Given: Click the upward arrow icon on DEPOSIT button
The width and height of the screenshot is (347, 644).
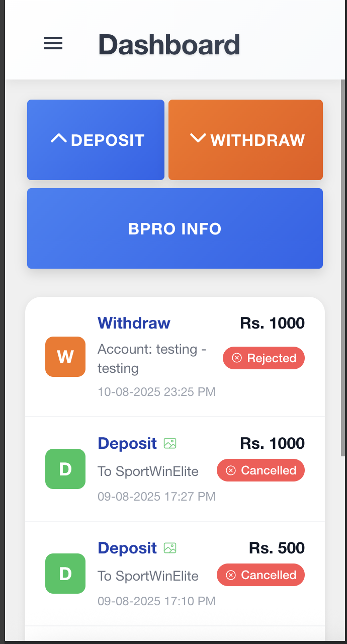Looking at the screenshot, I should coord(60,138).
